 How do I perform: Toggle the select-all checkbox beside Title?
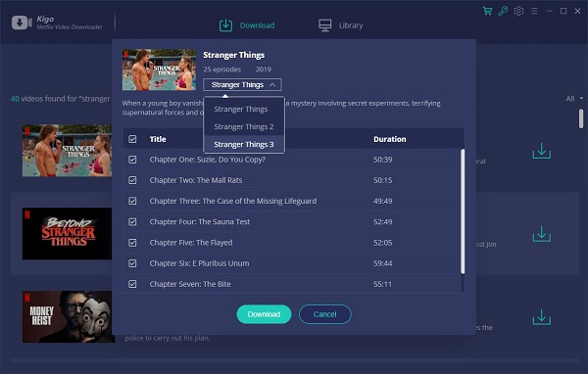(132, 139)
